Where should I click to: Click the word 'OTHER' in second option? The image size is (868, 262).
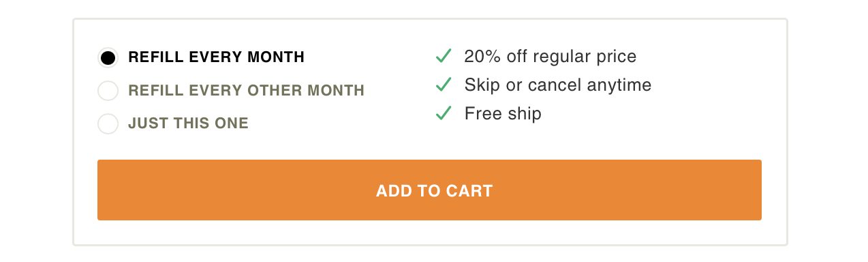pyautogui.click(x=276, y=90)
